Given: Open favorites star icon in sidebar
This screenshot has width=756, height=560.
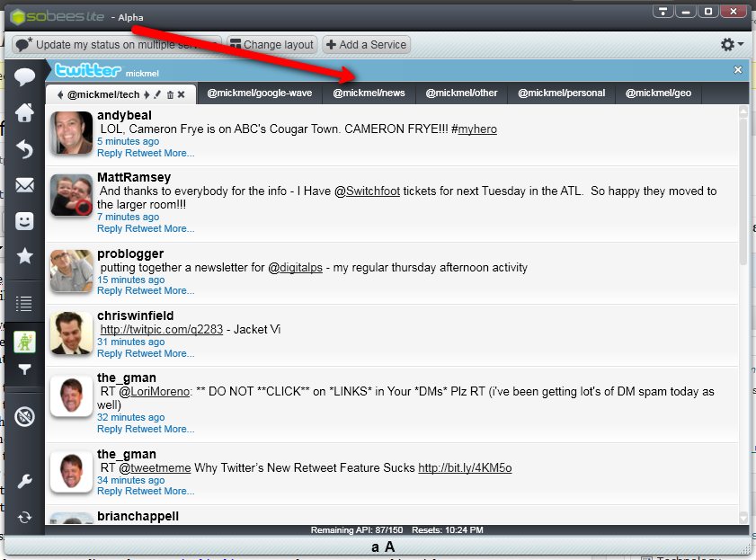Looking at the screenshot, I should coord(24,256).
